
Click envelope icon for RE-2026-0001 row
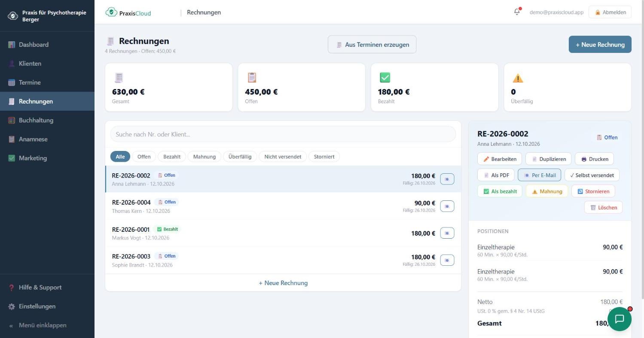(447, 233)
